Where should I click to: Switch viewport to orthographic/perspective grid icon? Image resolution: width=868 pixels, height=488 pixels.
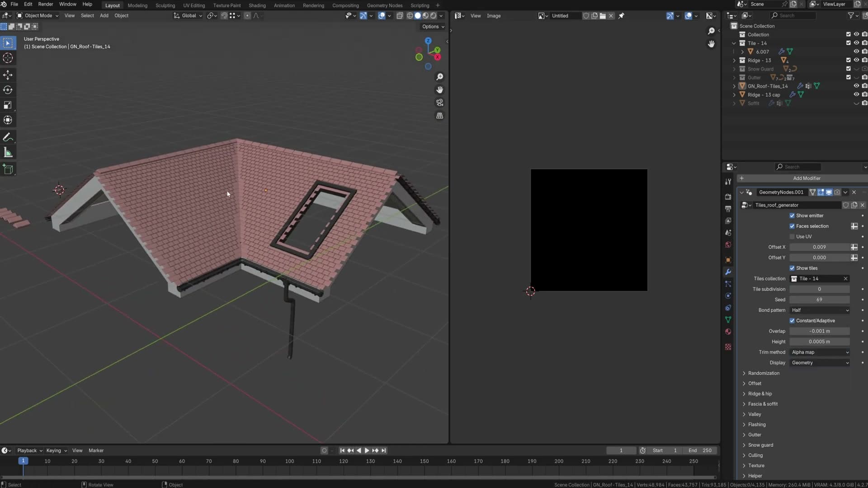click(x=439, y=116)
